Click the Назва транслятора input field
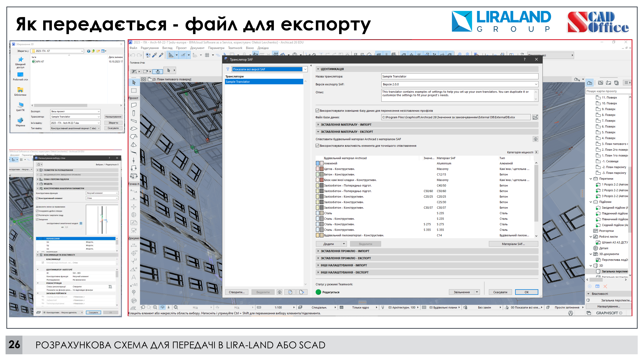The height and width of the screenshot is (362, 644). click(459, 76)
